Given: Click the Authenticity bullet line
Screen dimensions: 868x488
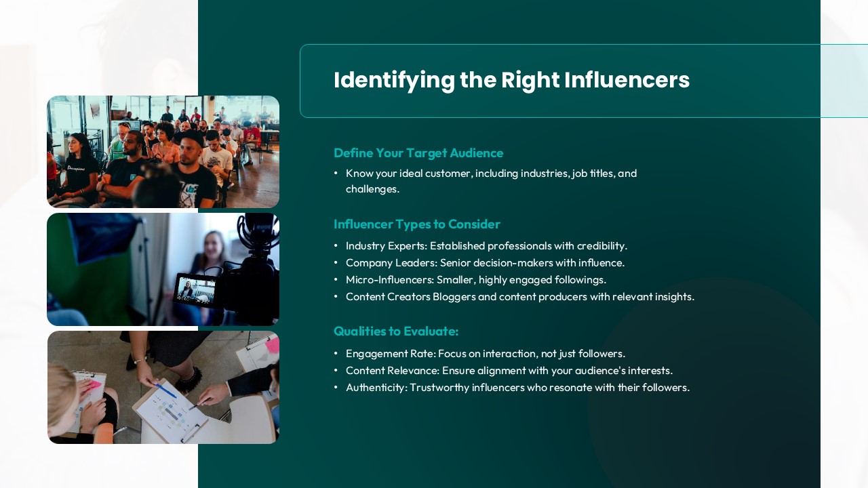Looking at the screenshot, I should tap(517, 388).
